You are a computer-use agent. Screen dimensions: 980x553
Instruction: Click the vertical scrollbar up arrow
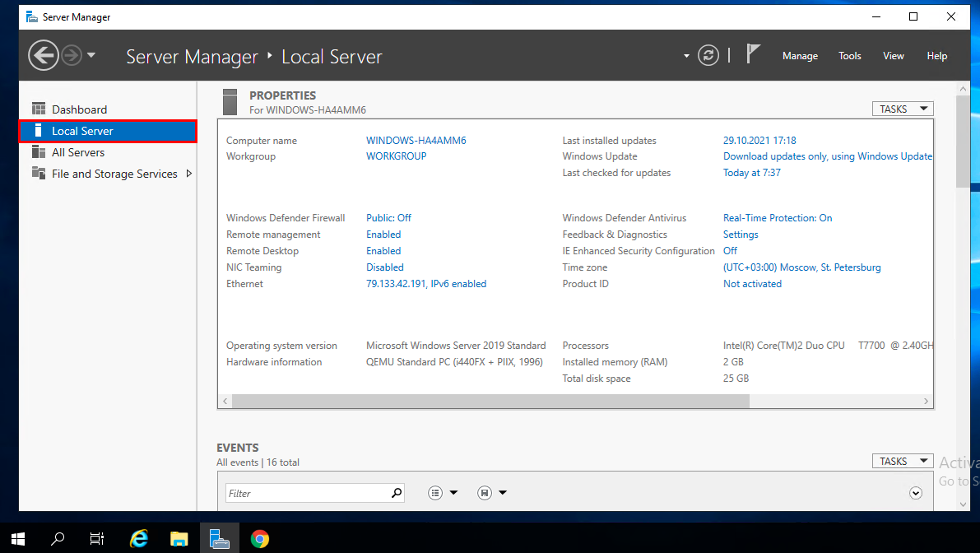coord(963,90)
